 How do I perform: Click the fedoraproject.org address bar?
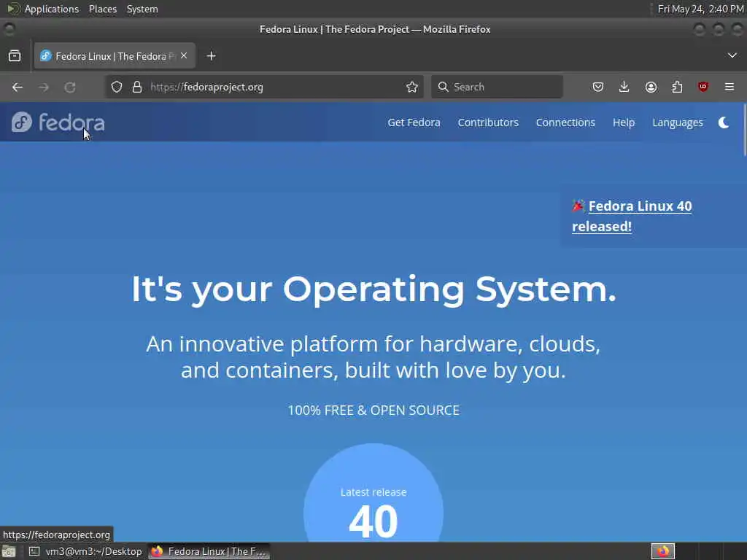pos(264,87)
